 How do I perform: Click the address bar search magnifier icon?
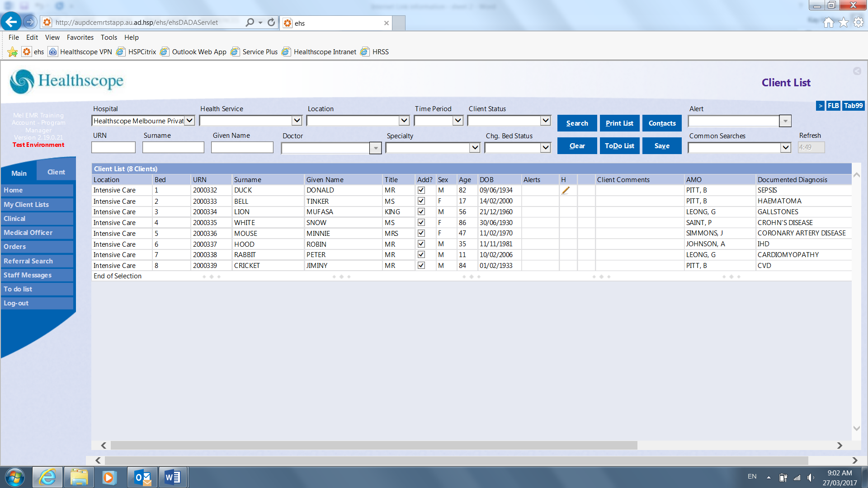tap(250, 22)
